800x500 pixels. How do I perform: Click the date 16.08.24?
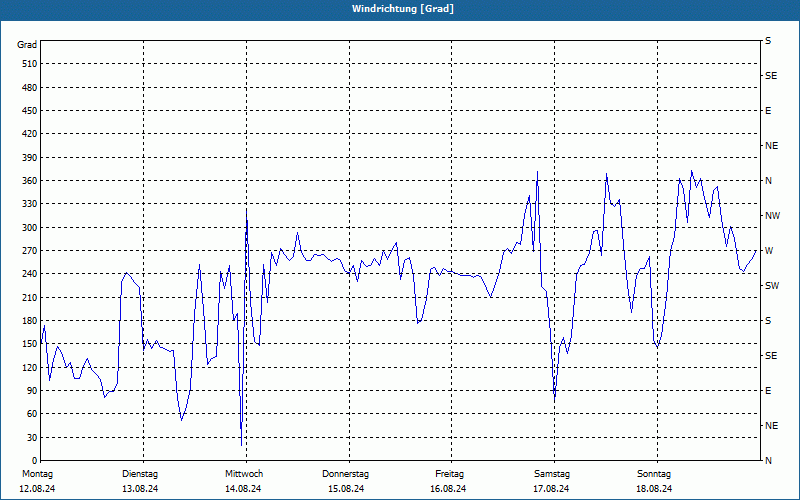[x=448, y=489]
